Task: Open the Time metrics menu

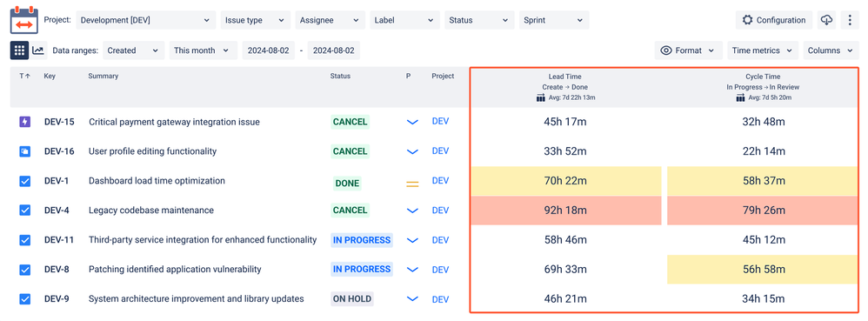Action: 763,50
